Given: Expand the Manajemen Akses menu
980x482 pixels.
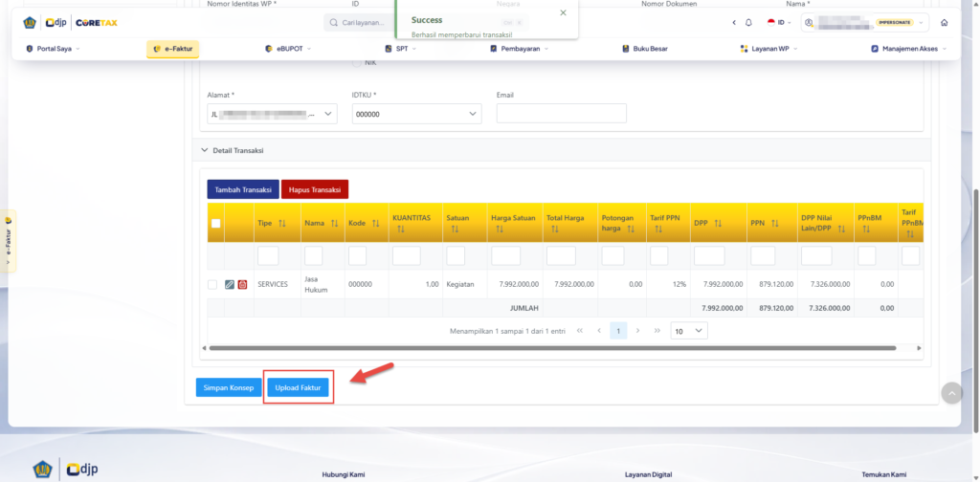Looking at the screenshot, I should pos(909,49).
